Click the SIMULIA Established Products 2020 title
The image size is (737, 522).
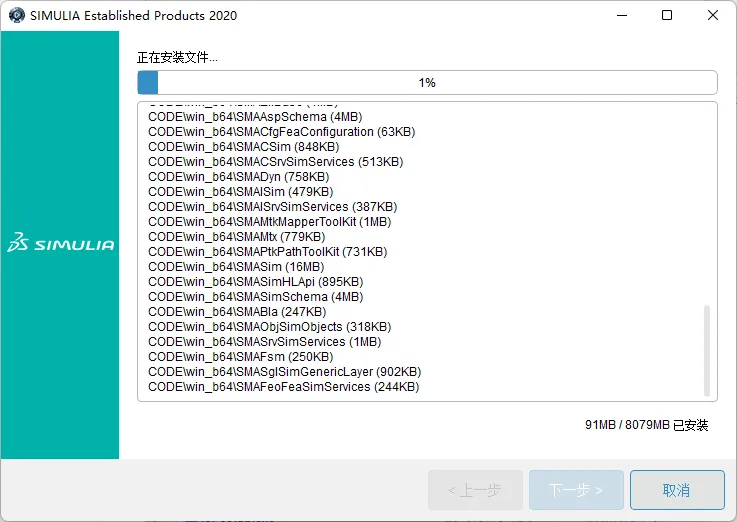click(x=133, y=16)
